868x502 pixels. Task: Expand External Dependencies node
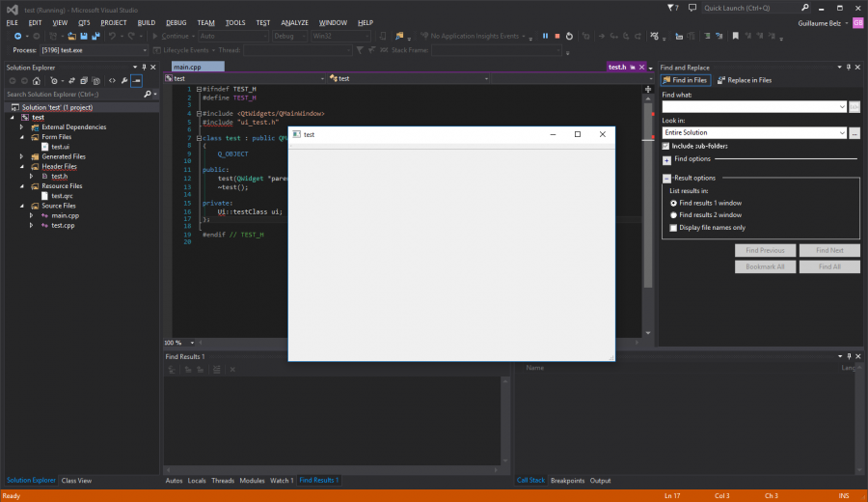[x=21, y=127]
